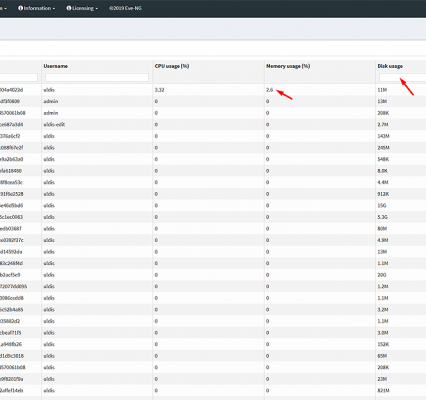Click the leftmost partially visible filter field

coord(19,77)
